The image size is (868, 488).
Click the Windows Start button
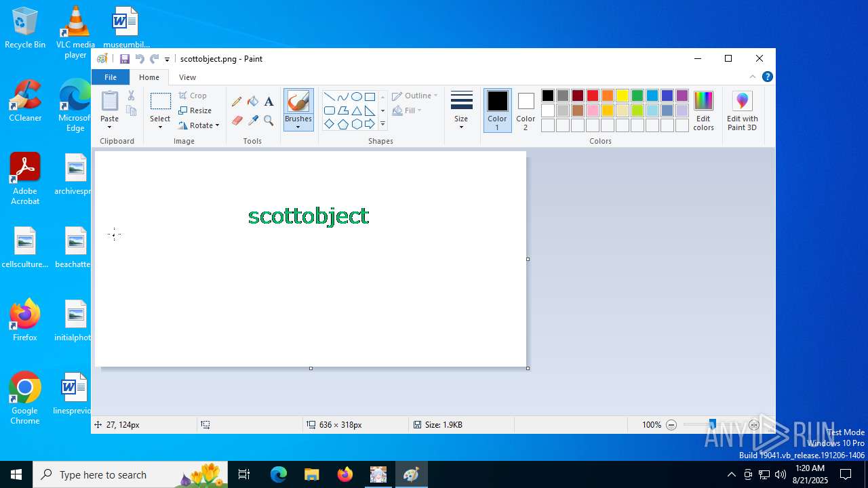(16, 474)
